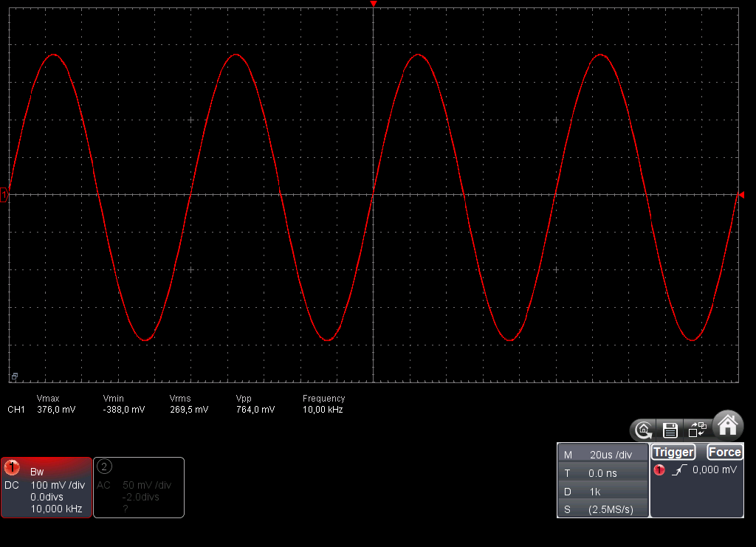Toggle DC coupling on Channel 1
Screen dimensions: 756x547
pos(11,485)
